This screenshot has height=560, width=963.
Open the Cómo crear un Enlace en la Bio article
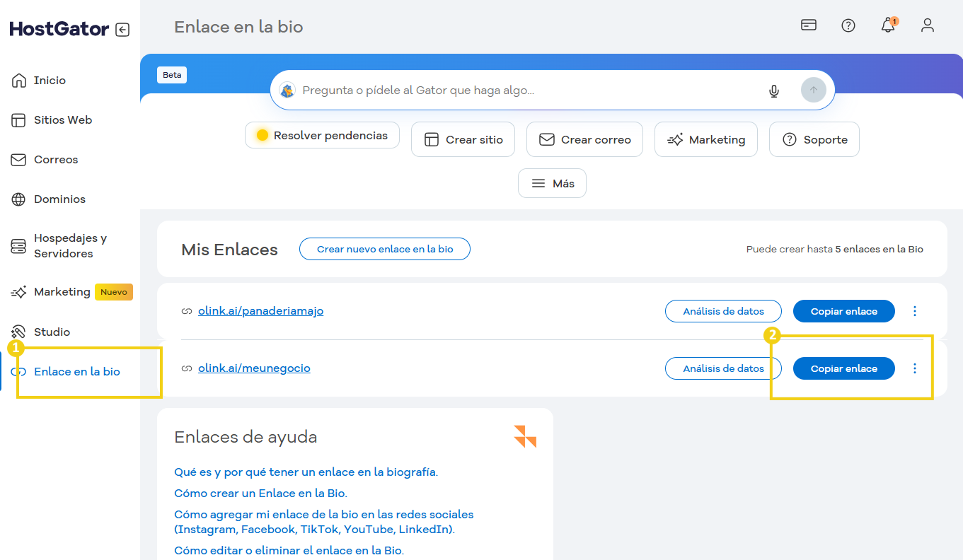pyautogui.click(x=262, y=493)
